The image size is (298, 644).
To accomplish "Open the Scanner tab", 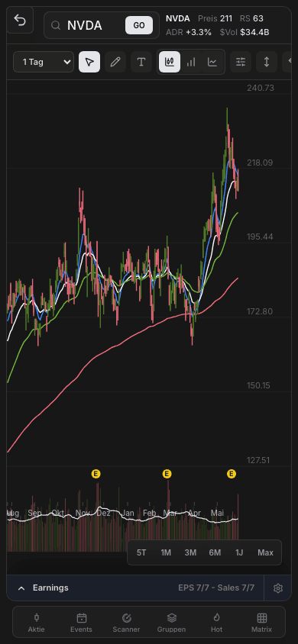I will click(x=127, y=623).
